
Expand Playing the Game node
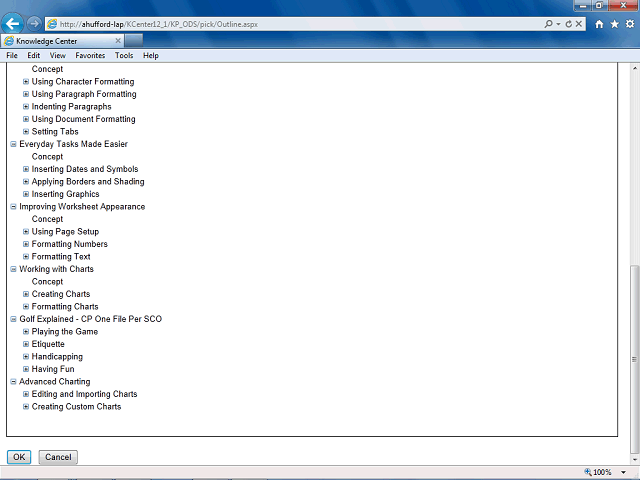click(x=26, y=331)
